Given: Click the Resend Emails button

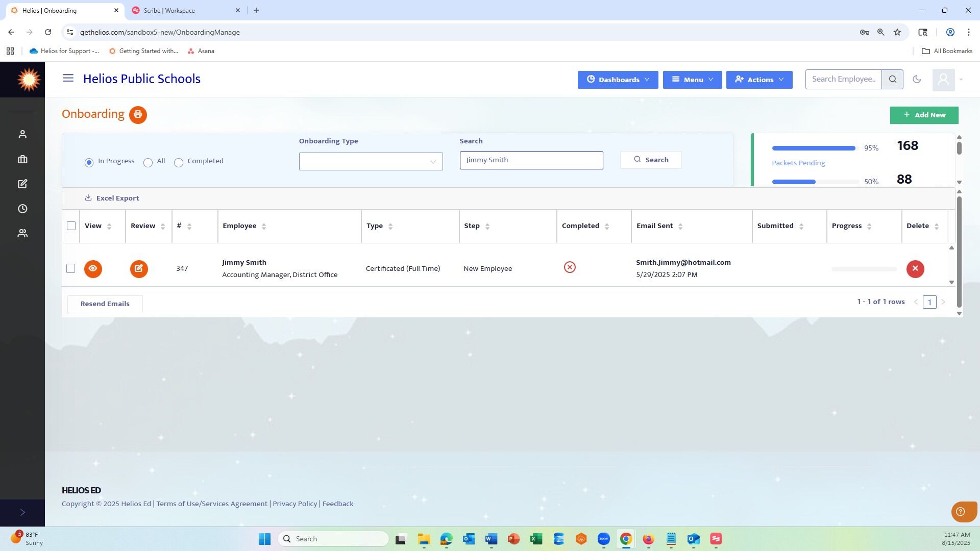Looking at the screenshot, I should [x=105, y=304].
